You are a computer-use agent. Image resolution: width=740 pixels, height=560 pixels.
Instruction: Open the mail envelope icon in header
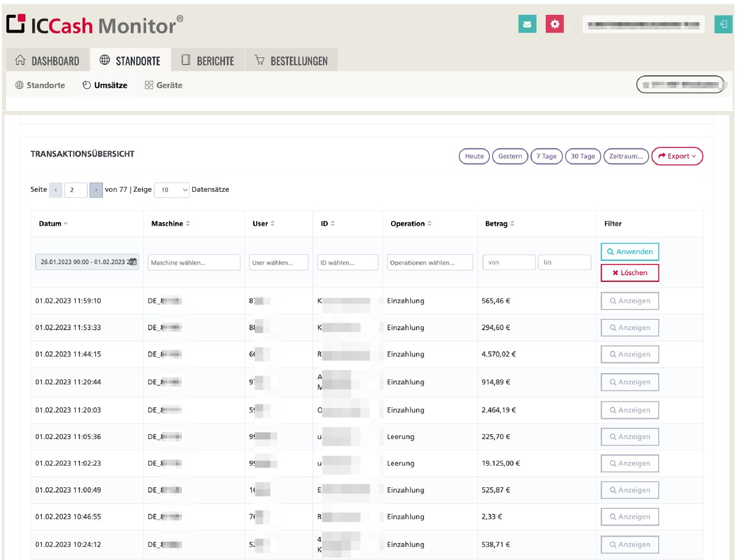(x=527, y=24)
